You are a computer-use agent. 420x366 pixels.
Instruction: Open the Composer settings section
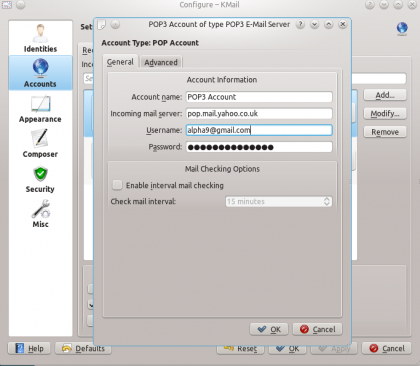pyautogui.click(x=40, y=144)
